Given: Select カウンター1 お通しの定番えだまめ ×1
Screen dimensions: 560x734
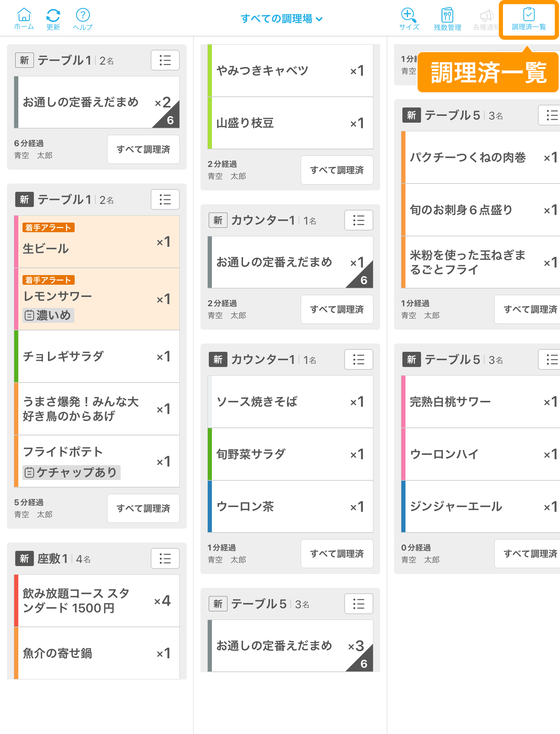Looking at the screenshot, I should [x=290, y=262].
